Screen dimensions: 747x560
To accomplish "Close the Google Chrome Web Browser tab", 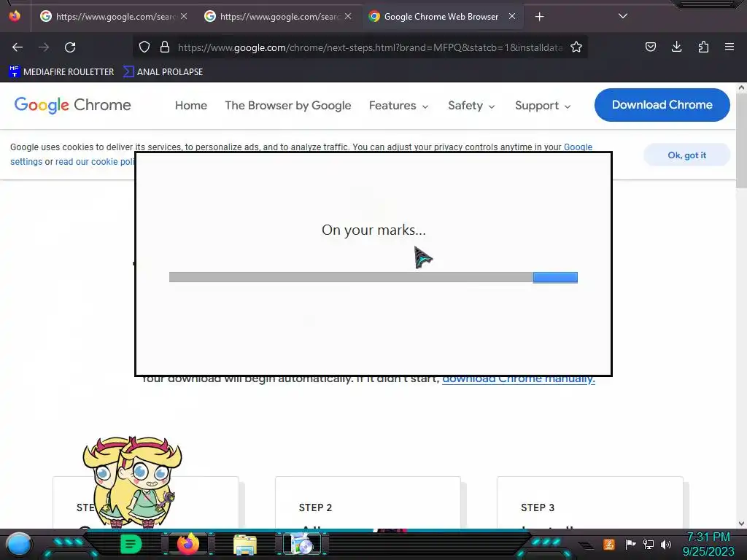I will [x=511, y=16].
